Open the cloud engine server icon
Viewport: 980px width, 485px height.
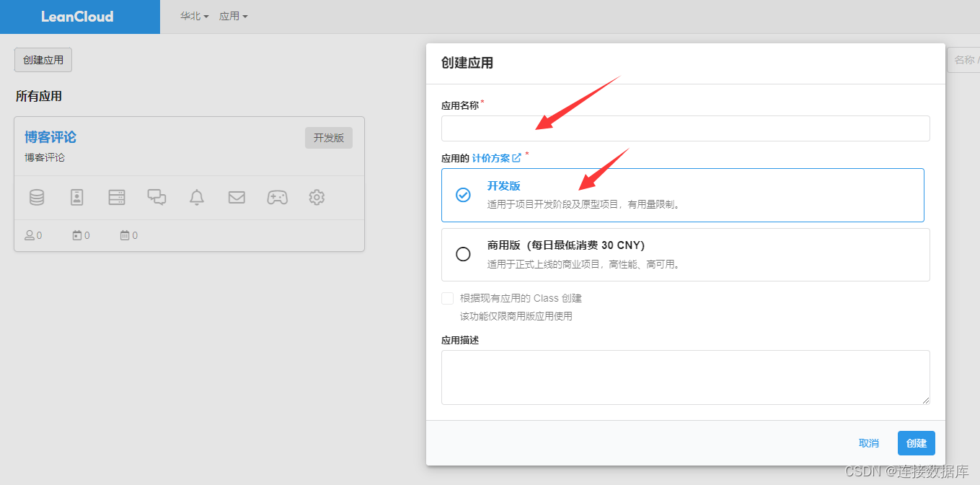pyautogui.click(x=117, y=197)
